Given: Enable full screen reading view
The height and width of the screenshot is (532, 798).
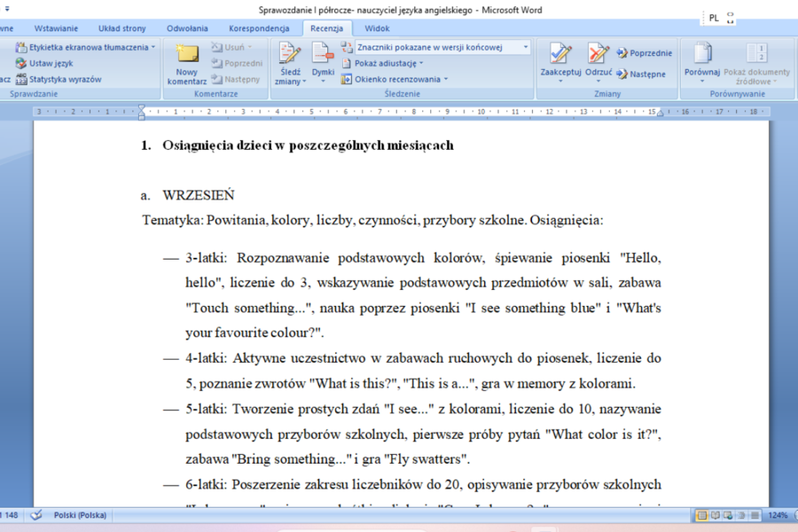Looking at the screenshot, I should tap(716, 514).
